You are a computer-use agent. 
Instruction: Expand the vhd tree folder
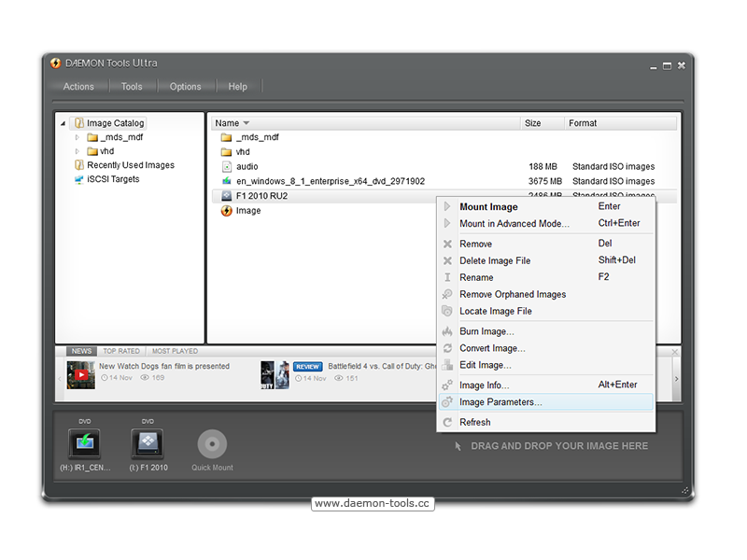point(78,151)
